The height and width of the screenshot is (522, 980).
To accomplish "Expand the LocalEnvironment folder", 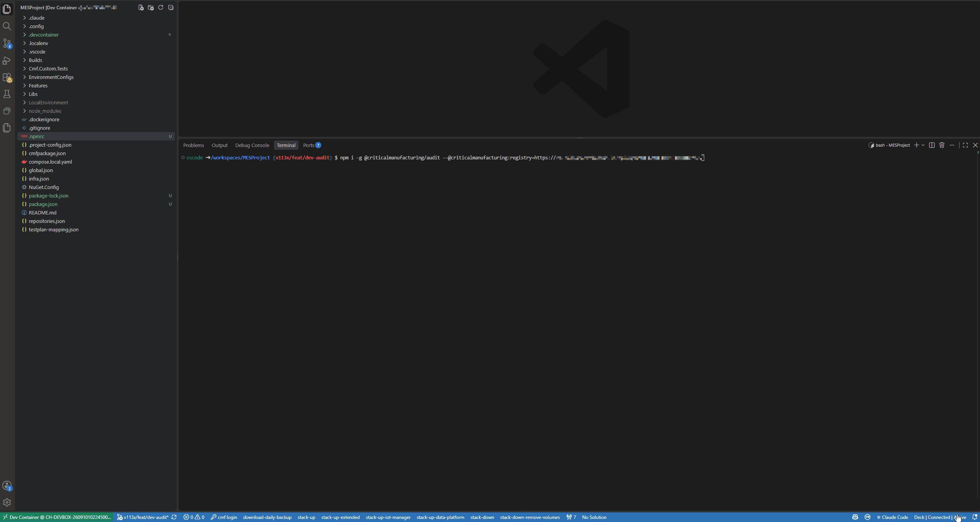I will (x=96, y=102).
